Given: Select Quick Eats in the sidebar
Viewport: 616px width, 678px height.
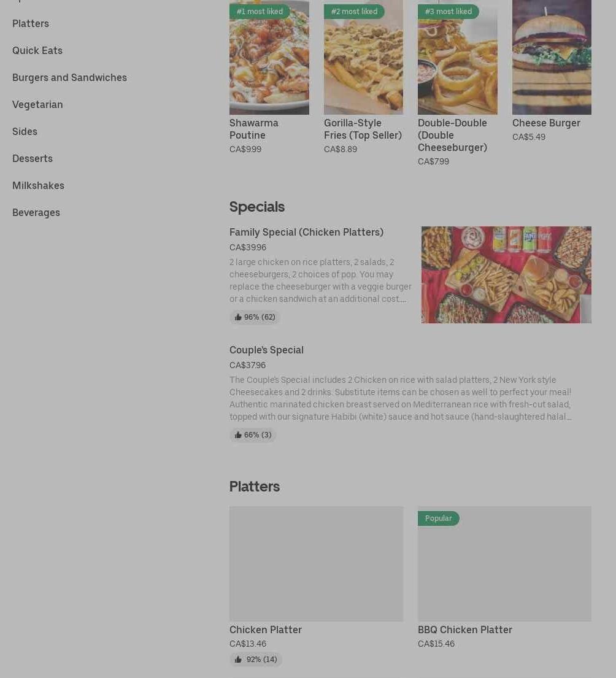Looking at the screenshot, I should pyautogui.click(x=37, y=50).
